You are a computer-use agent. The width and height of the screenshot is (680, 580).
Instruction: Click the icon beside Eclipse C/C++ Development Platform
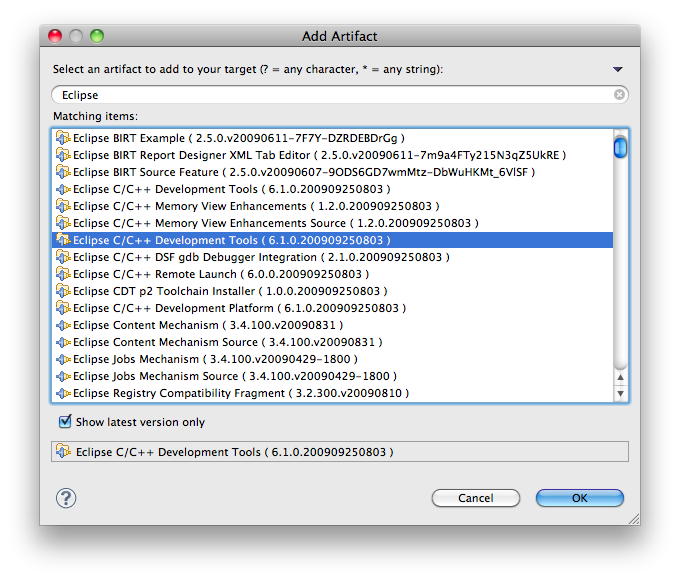(63, 308)
